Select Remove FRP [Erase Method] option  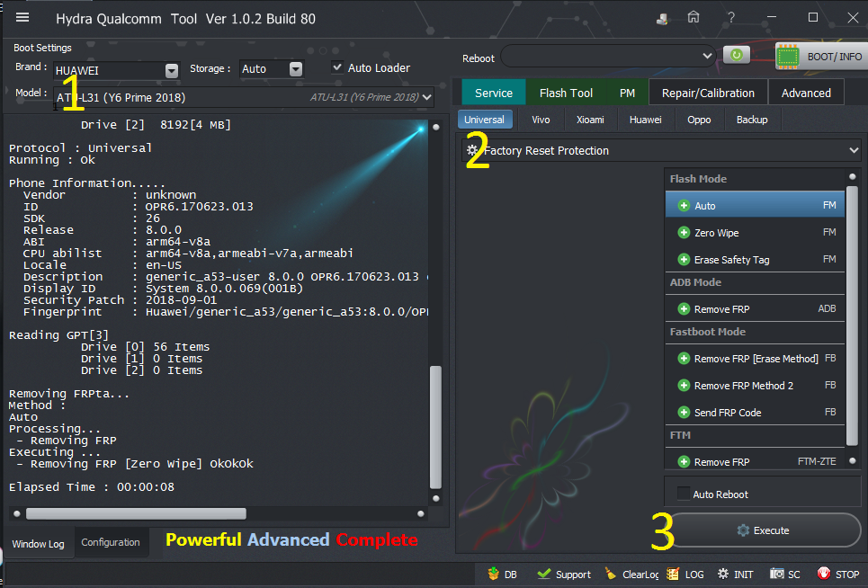[755, 359]
